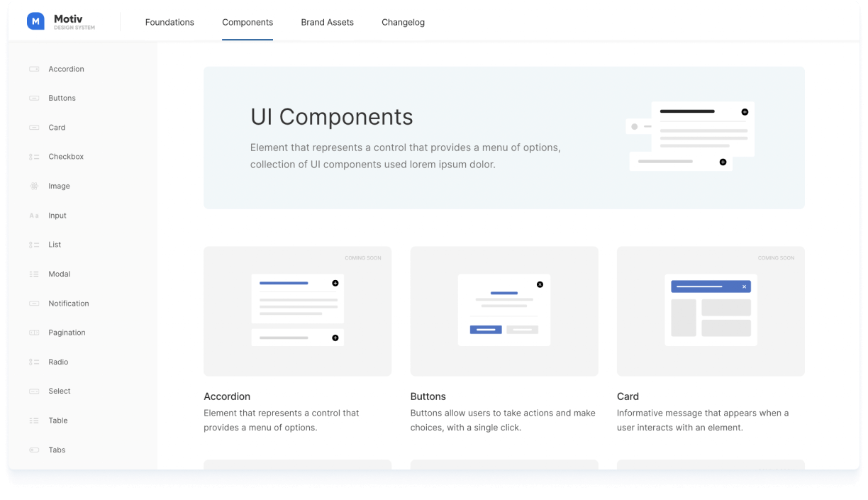Click the Accordion sidebar icon
Viewport: 868px width, 500px height.
[34, 70]
